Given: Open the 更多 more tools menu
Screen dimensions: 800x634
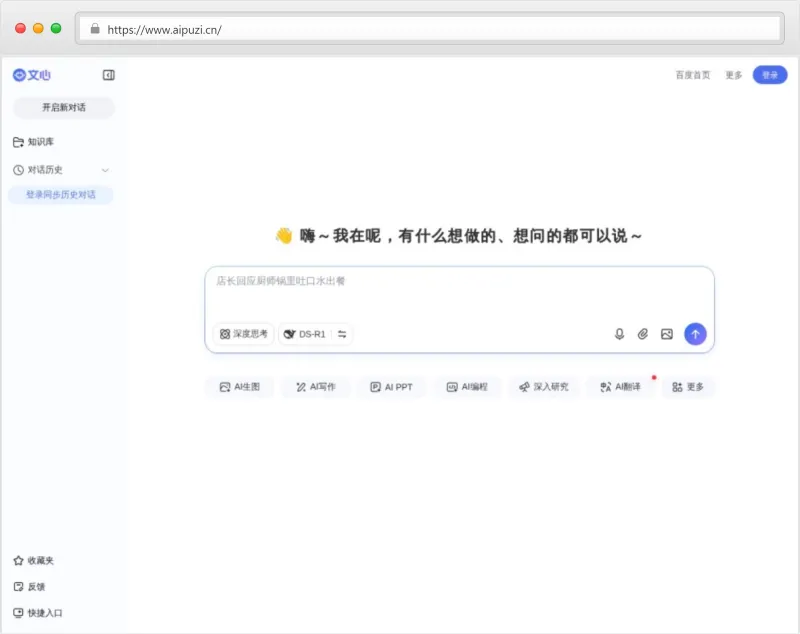Looking at the screenshot, I should (688, 387).
